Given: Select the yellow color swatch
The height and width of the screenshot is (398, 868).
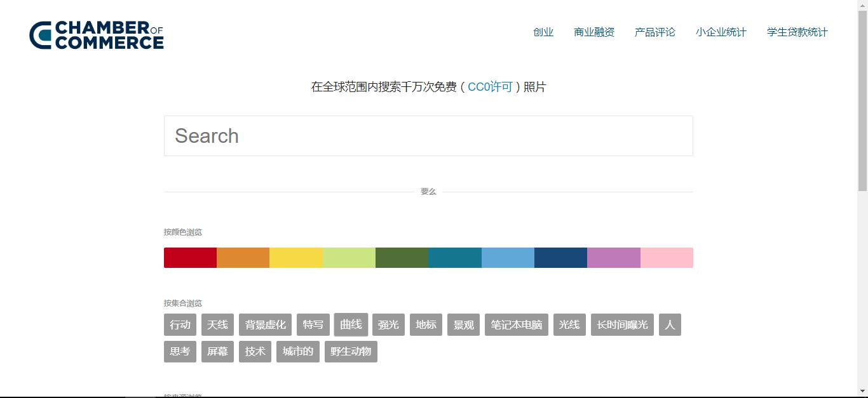Looking at the screenshot, I should click(x=296, y=257).
